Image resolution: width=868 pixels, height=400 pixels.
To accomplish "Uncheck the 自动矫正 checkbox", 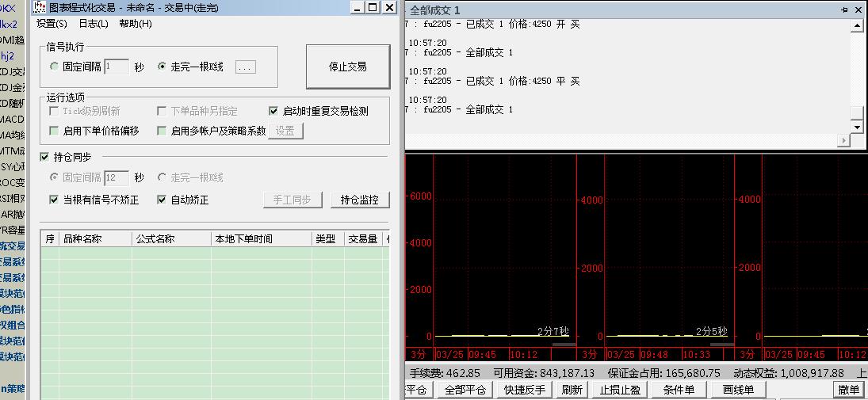I will pos(162,200).
